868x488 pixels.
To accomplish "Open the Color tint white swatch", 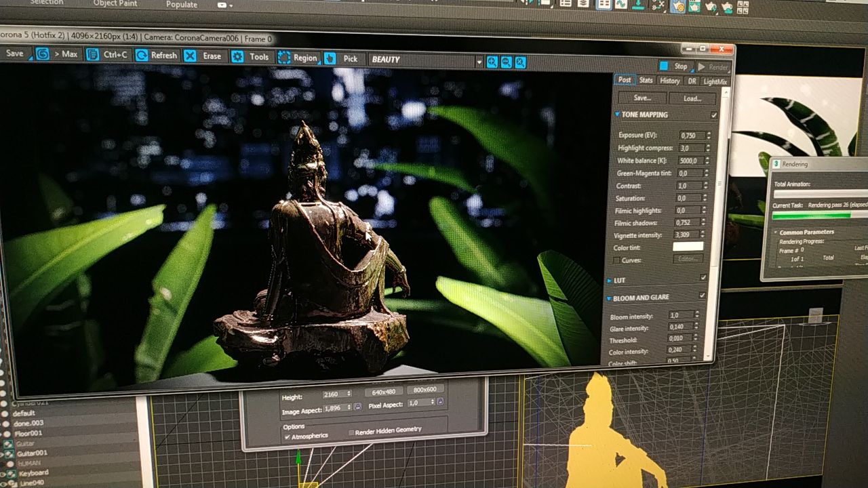I will 688,247.
